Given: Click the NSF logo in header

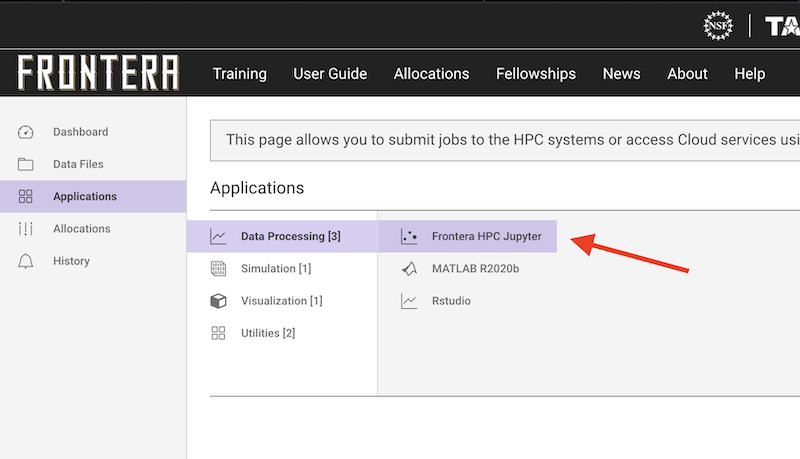Looking at the screenshot, I should click(x=718, y=26).
